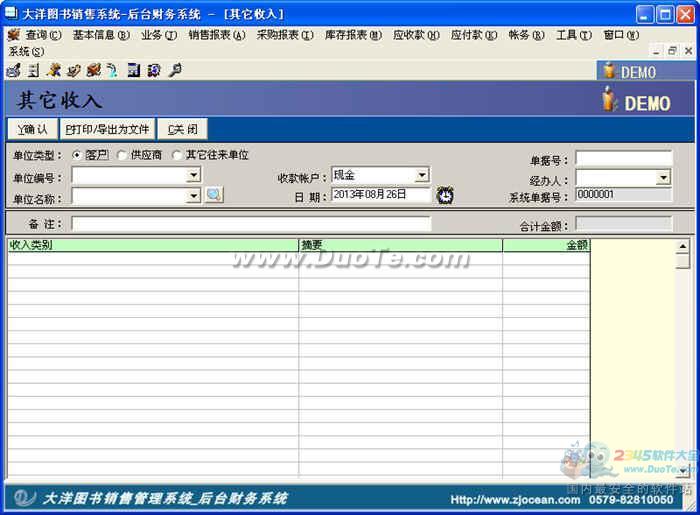Click the magnifier search button beside 单位名称
This screenshot has height=515, width=700.
tap(214, 195)
